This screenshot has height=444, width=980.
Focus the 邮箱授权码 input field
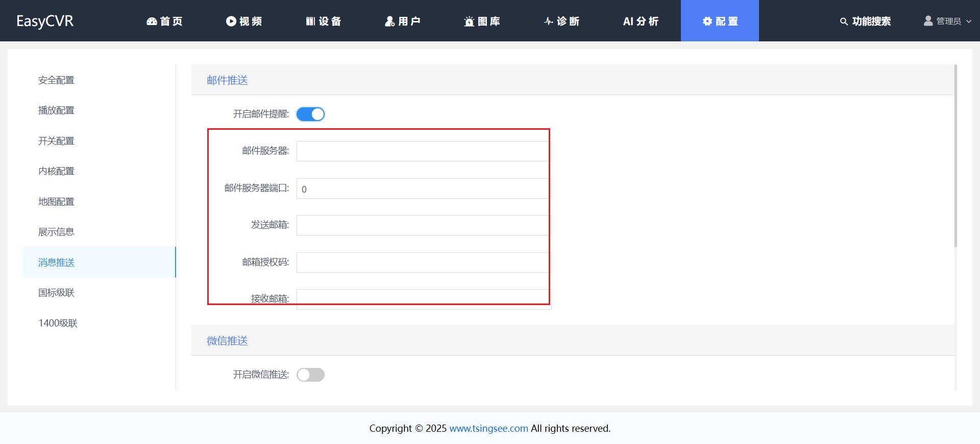tap(424, 263)
